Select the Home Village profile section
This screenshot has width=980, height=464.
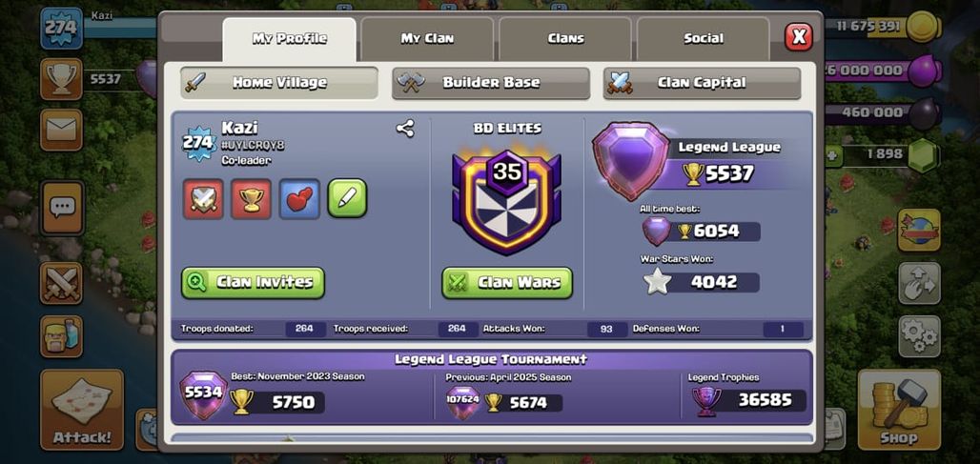pyautogui.click(x=279, y=83)
